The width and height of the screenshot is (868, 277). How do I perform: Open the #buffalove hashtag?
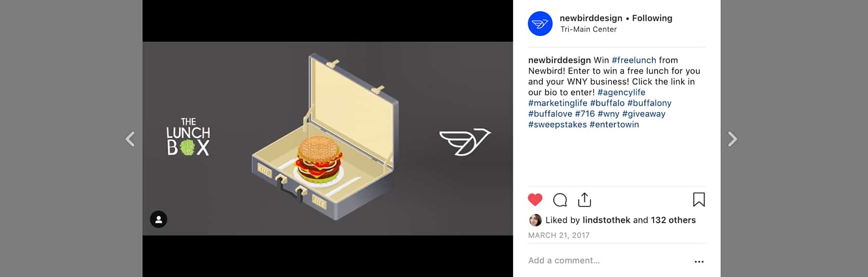click(x=550, y=114)
